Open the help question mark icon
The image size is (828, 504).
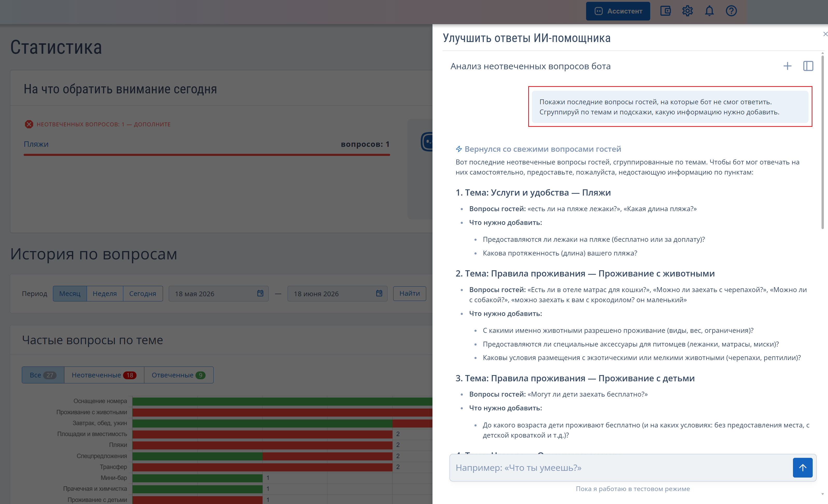(x=731, y=11)
